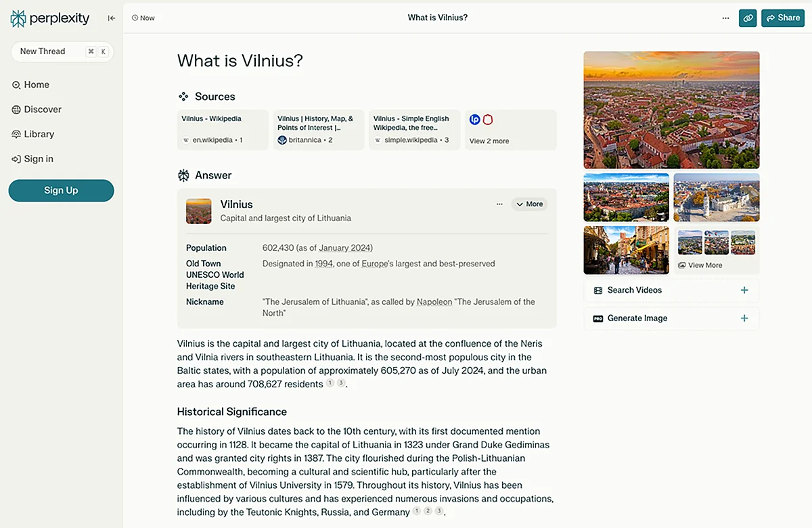Image resolution: width=812 pixels, height=528 pixels.
Task: Click the copy link icon button
Action: 748,18
